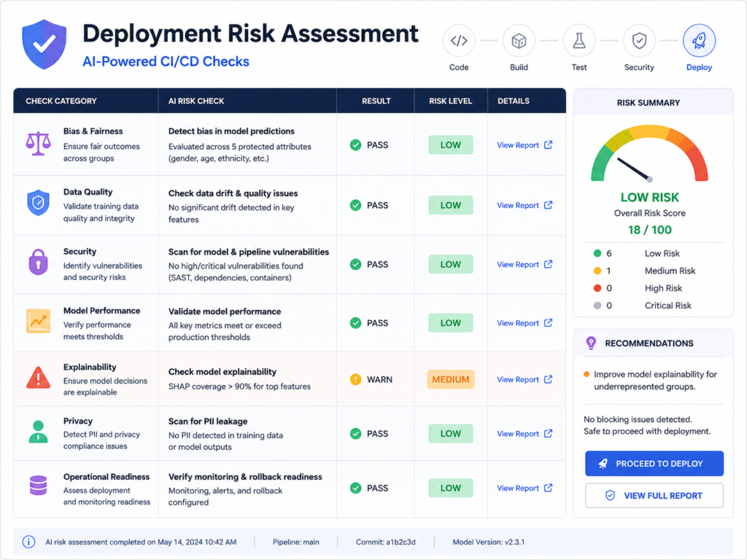Click the info icon in footer bar
This screenshot has height=560, width=747.
28,542
